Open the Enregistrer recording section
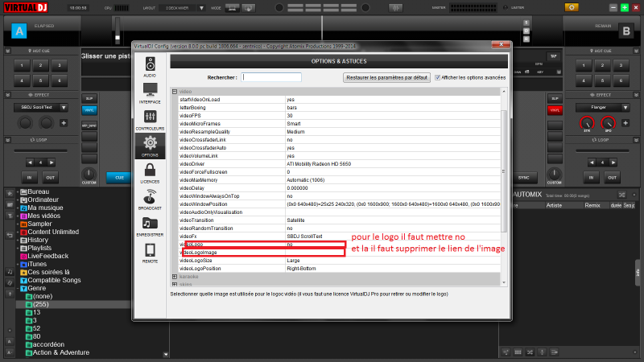644x362 pixels. tap(150, 226)
